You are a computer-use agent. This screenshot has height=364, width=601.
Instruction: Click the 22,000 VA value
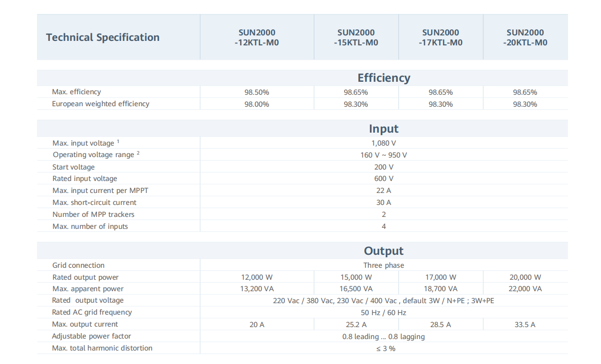pos(525,289)
